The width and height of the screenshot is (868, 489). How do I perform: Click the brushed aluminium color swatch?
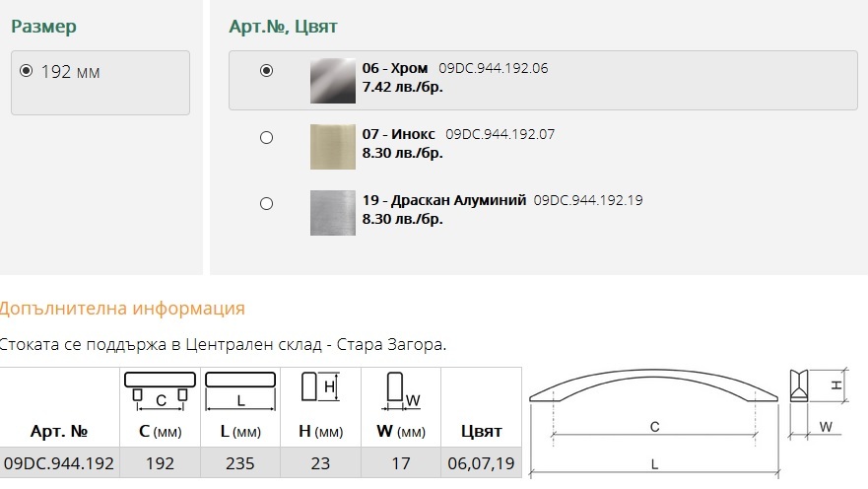(333, 213)
